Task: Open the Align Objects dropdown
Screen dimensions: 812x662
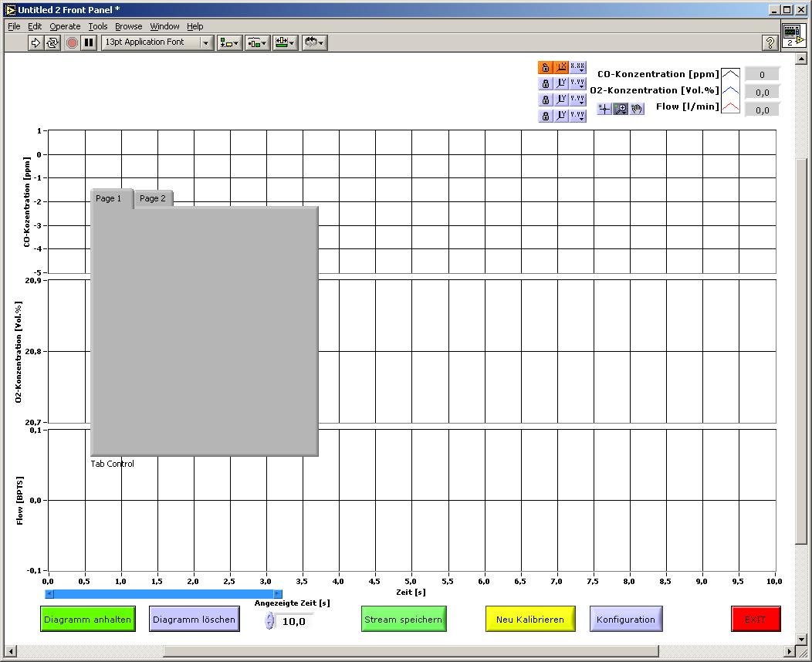Action: point(229,42)
